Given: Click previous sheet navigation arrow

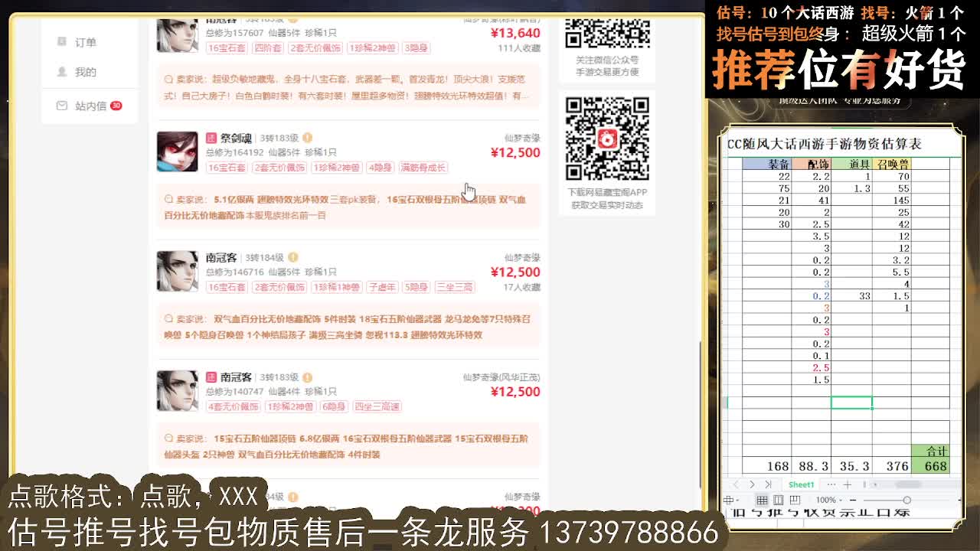Looking at the screenshot, I should point(737,484).
